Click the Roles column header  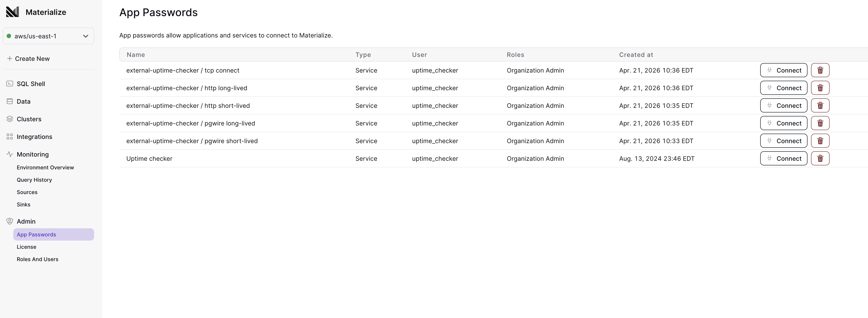(x=515, y=54)
